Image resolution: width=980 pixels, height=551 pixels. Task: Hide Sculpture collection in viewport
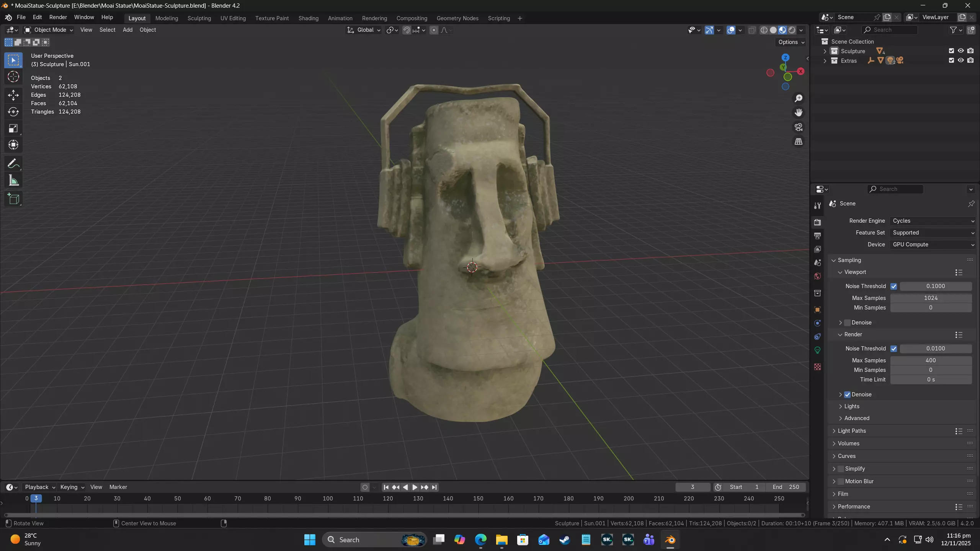click(961, 51)
